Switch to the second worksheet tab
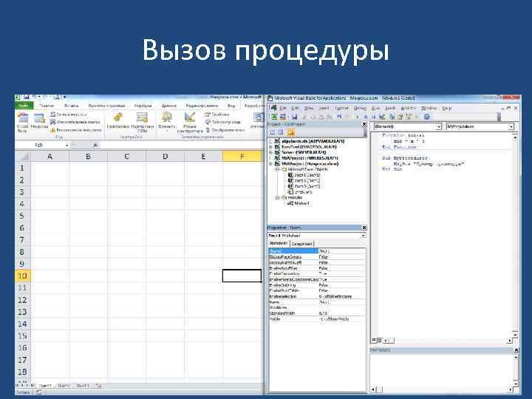 coord(64,386)
